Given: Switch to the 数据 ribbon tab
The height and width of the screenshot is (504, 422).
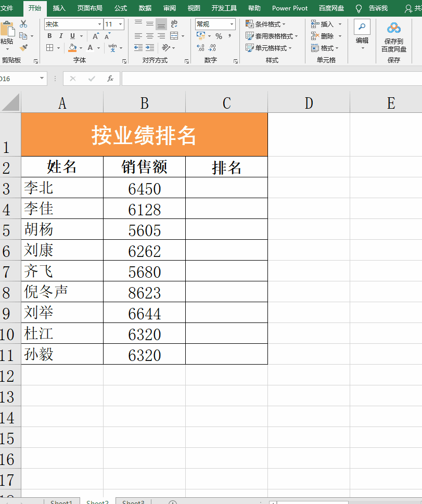Looking at the screenshot, I should 145,8.
